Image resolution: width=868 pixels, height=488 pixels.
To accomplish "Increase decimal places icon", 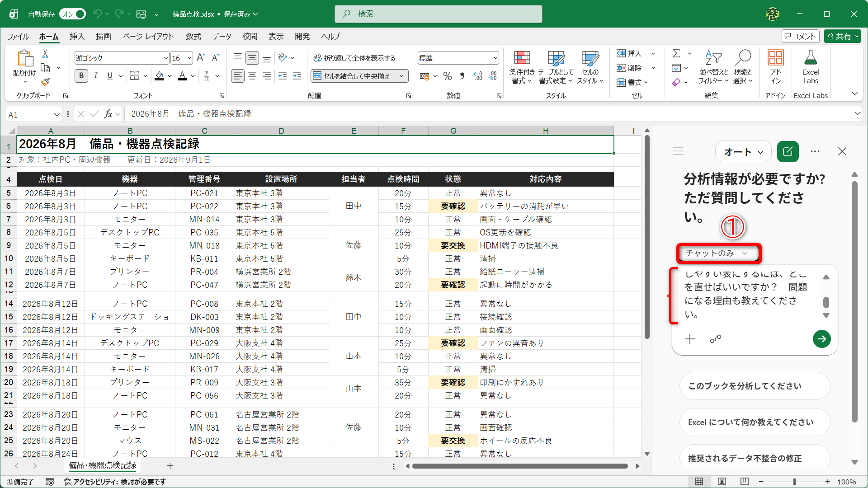I will coord(478,76).
